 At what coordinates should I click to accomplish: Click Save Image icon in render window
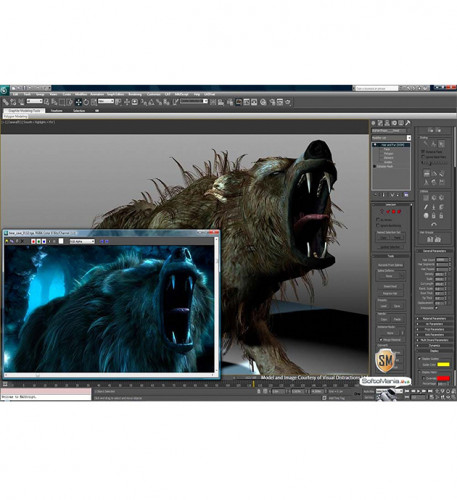click(7, 241)
